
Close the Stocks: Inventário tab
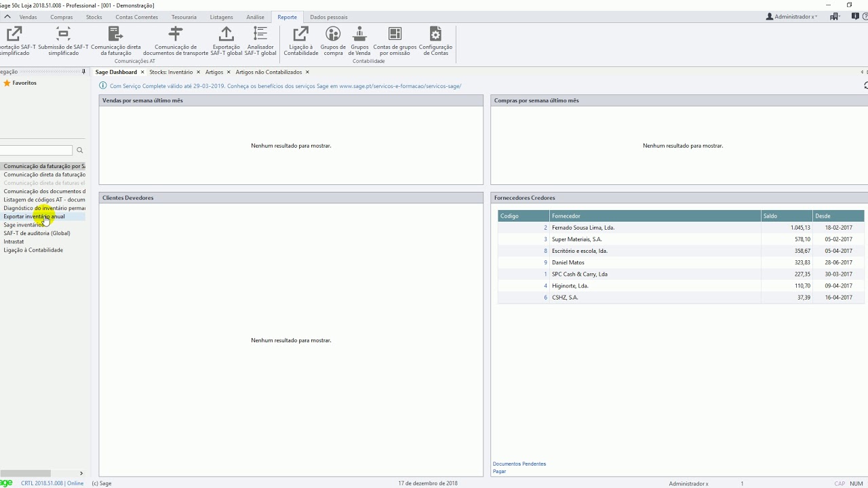click(198, 72)
